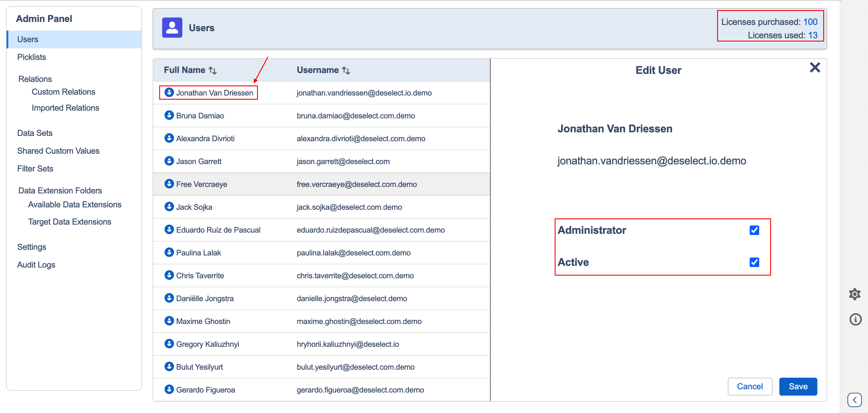Click username bulut.yesilyurt@deselect.com.demo
This screenshot has width=868, height=413.
(x=355, y=367)
